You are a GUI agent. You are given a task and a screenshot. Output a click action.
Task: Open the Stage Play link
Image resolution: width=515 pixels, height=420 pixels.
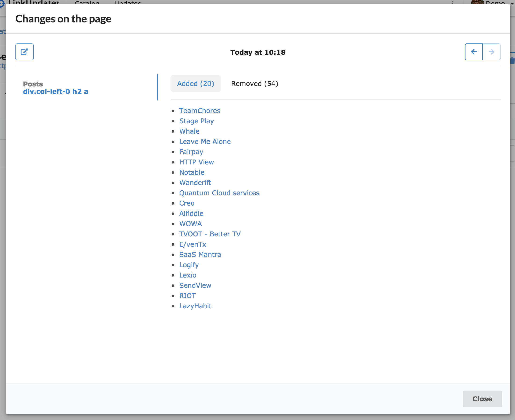click(196, 121)
